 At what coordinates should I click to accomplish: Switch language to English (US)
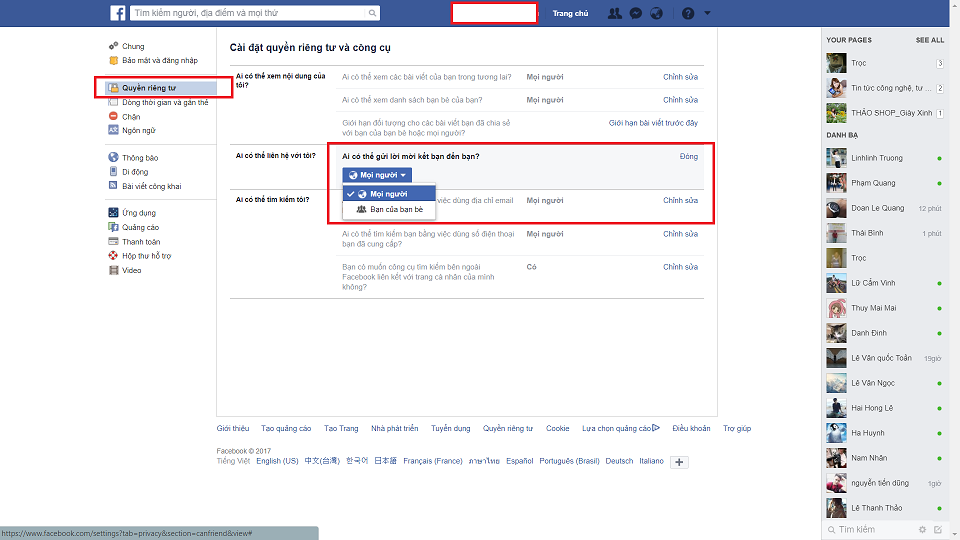(x=277, y=461)
